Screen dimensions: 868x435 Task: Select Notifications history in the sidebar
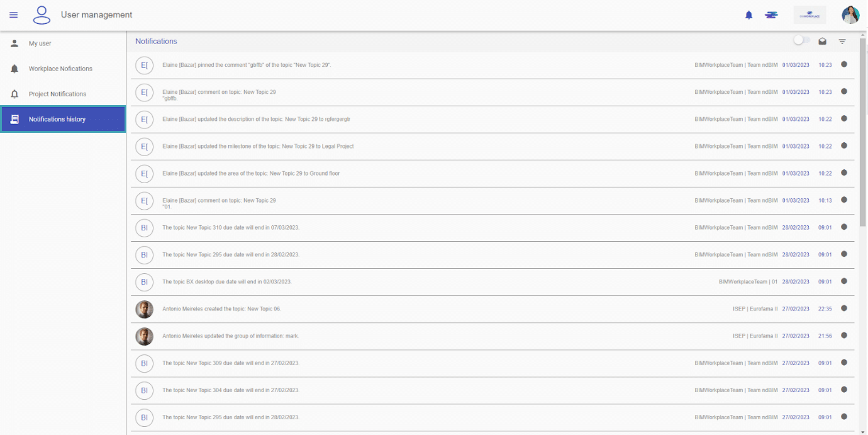(63, 119)
